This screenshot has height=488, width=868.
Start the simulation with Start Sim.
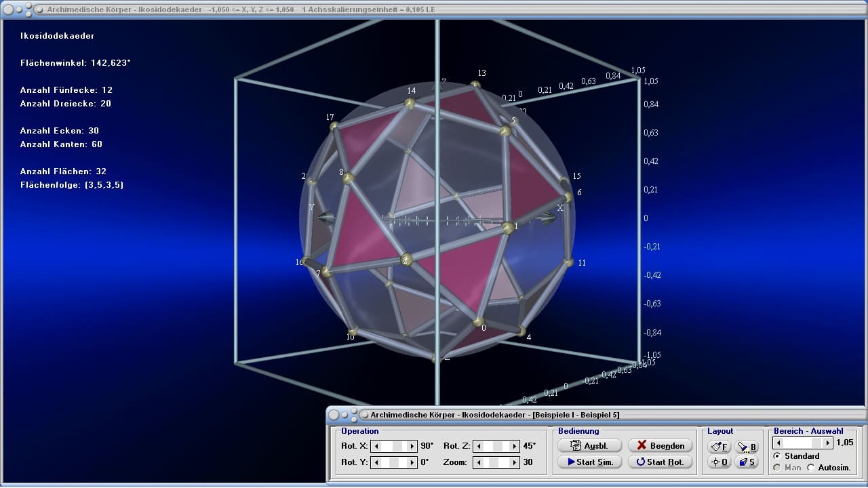pos(589,462)
